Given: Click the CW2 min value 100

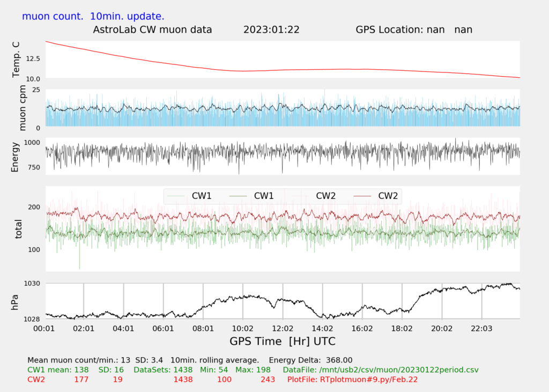Looking at the screenshot, I should 224,380.
